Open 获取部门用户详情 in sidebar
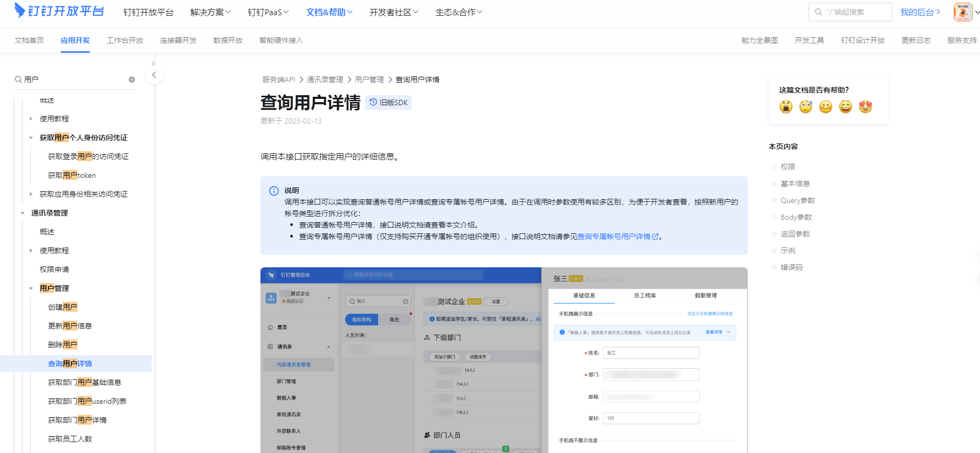The height and width of the screenshot is (453, 980). (x=77, y=420)
